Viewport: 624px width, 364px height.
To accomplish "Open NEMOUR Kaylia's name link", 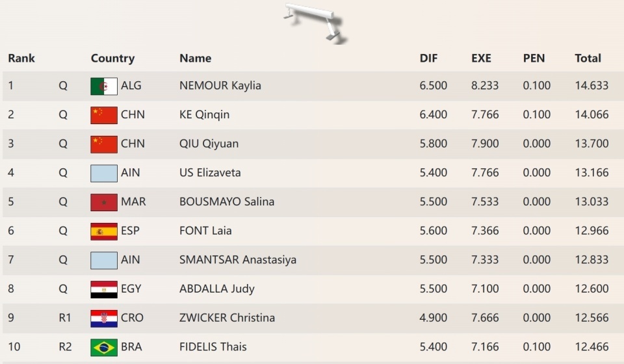I will tap(220, 86).
